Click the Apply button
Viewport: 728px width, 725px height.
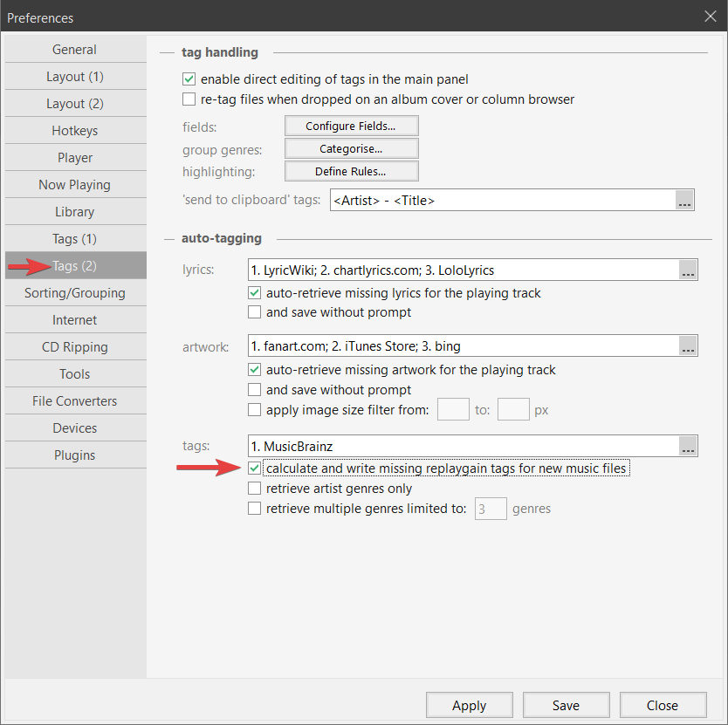(x=469, y=706)
